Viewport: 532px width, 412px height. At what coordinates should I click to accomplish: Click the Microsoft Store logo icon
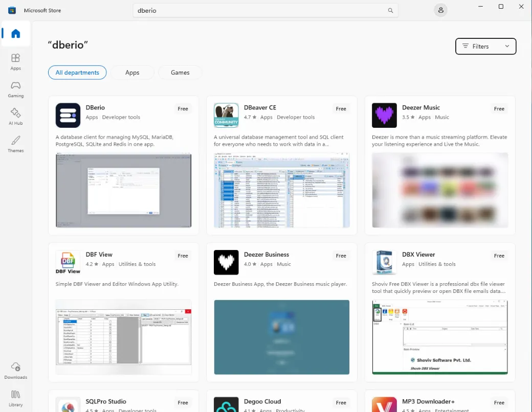[12, 11]
